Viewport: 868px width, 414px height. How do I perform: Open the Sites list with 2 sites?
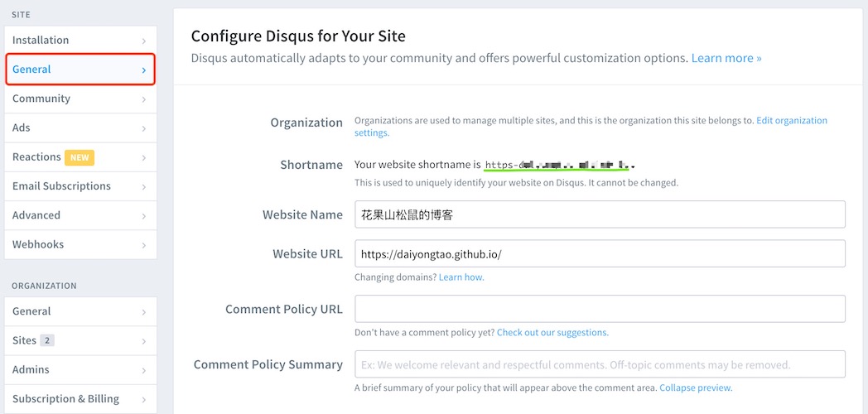[x=81, y=341]
